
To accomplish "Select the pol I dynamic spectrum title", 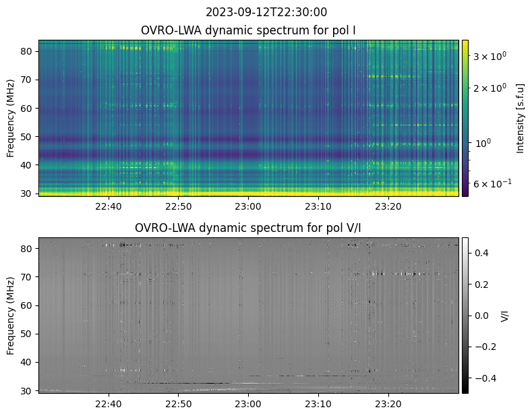I will [x=249, y=30].
